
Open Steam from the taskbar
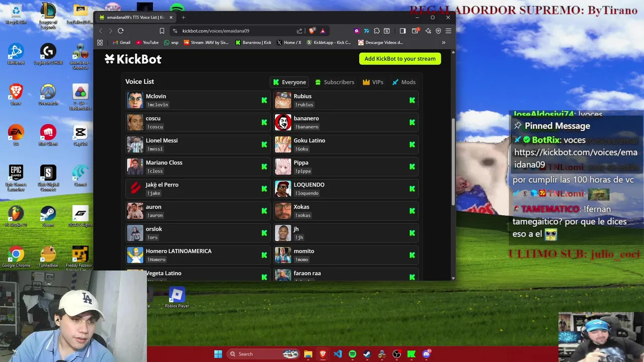click(x=367, y=354)
